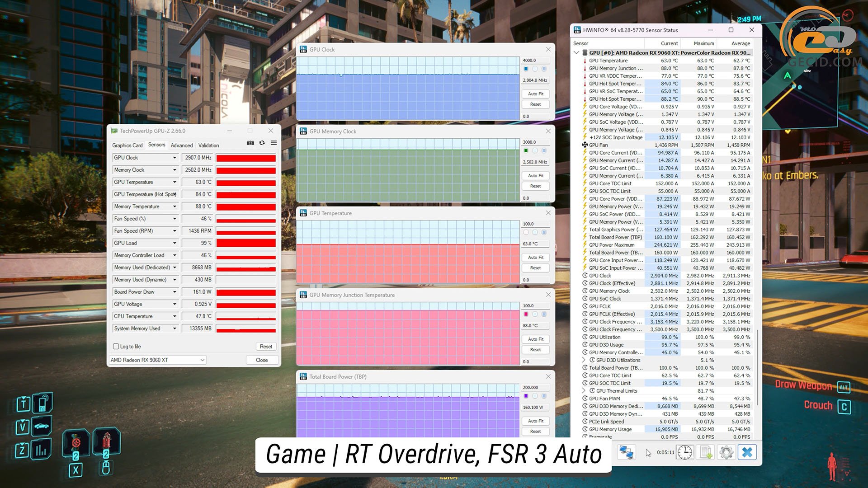The width and height of the screenshot is (868, 488).
Task: Reset HWiNFO min/max values with clock icon
Action: tap(684, 452)
